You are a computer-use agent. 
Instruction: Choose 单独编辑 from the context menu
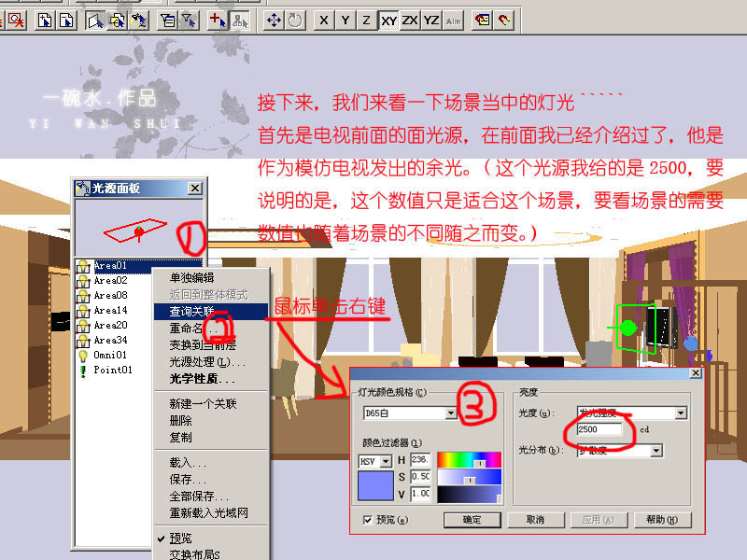[x=210, y=277]
